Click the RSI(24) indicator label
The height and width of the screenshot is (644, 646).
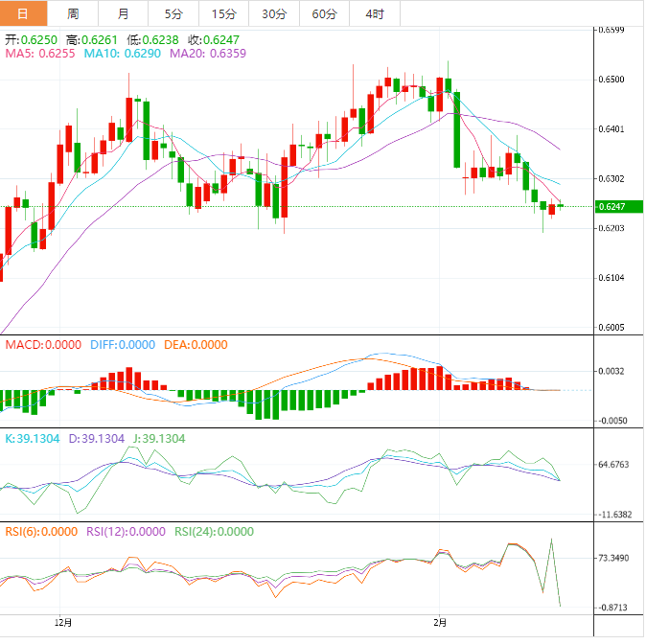213,532
